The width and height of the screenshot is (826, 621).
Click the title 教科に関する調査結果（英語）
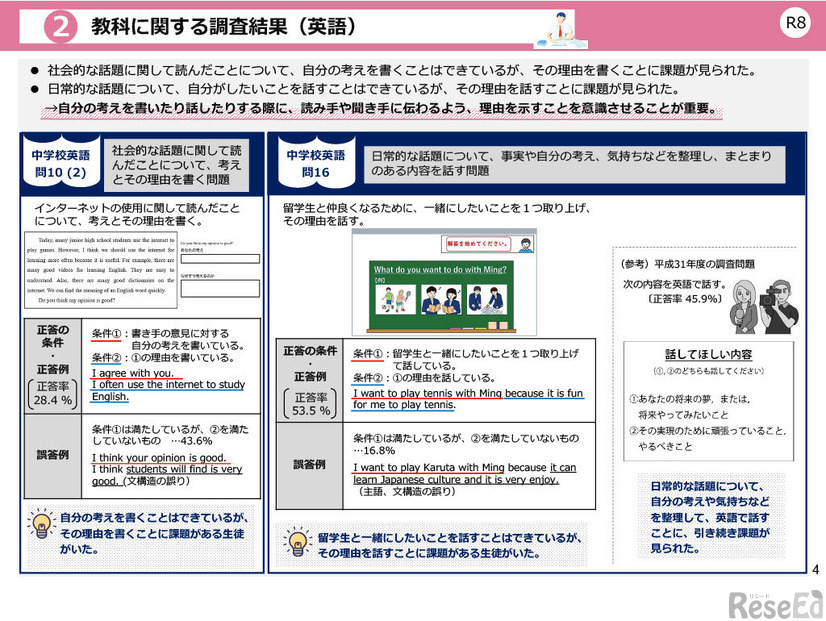225,26
